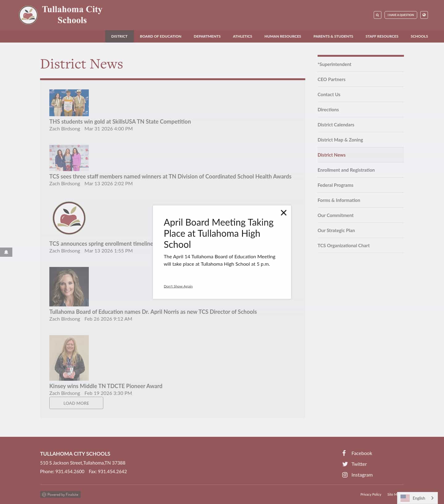
Task: Open Kinsey wins Pioneer Award article
Action: 106,386
